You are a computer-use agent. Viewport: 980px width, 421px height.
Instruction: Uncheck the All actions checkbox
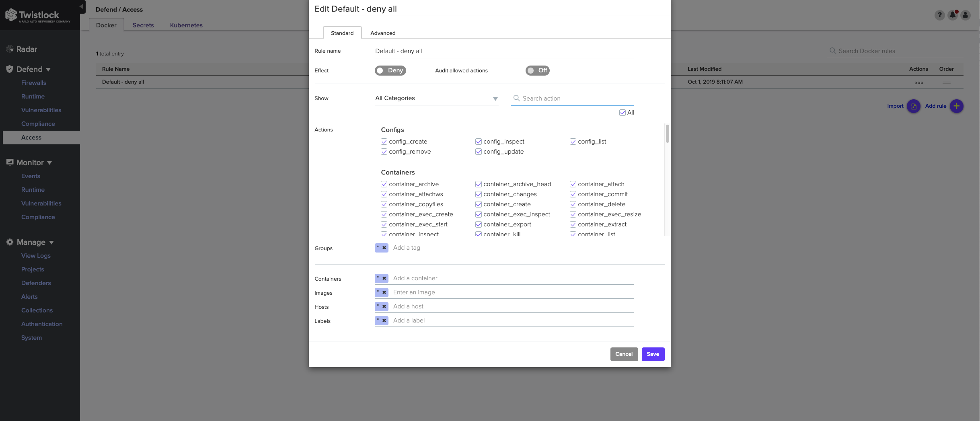[622, 113]
